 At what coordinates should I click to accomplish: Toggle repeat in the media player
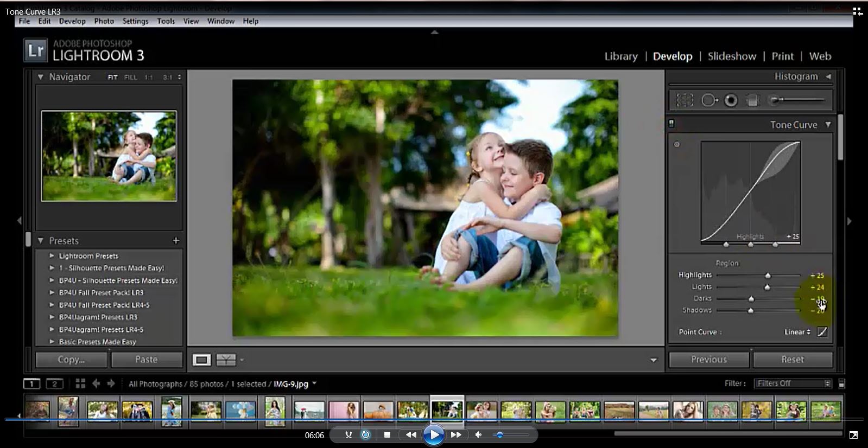pos(366,434)
